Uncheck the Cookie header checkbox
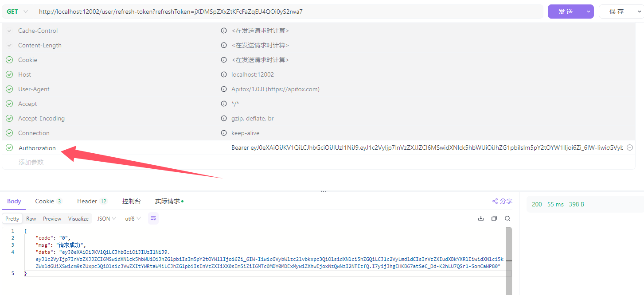This screenshot has width=644, height=295. coord(9,60)
